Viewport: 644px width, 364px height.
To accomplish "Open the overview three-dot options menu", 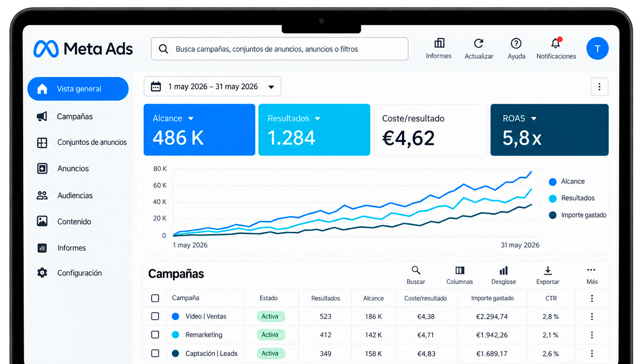I will [599, 87].
